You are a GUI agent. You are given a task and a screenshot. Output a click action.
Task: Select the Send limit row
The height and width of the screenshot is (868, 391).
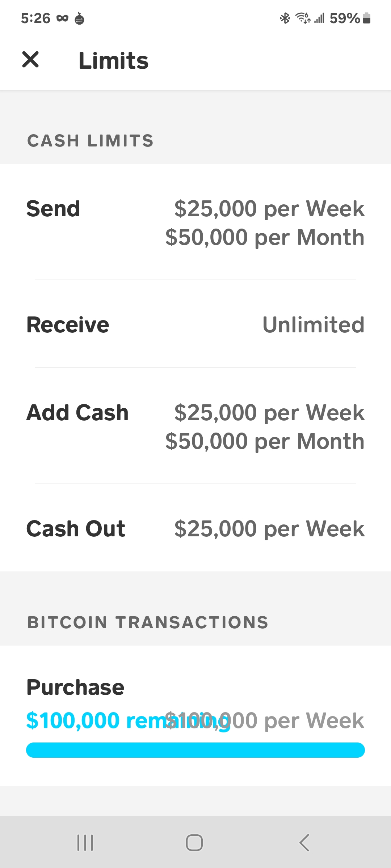(x=195, y=222)
